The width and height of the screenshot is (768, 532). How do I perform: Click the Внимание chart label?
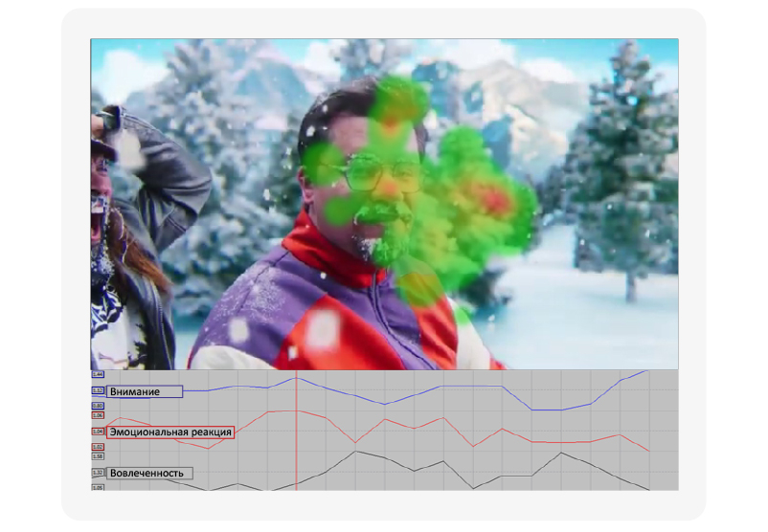click(145, 391)
